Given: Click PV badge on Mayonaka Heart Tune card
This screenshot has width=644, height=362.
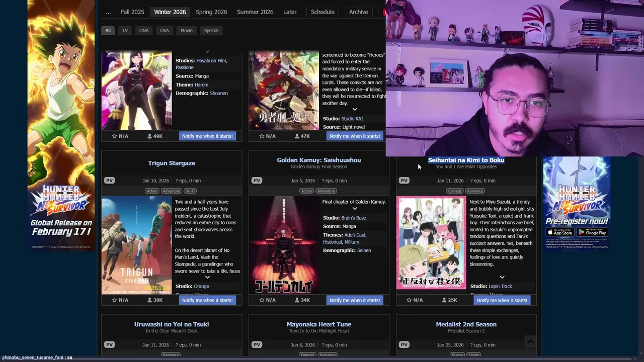Looking at the screenshot, I should [x=257, y=345].
